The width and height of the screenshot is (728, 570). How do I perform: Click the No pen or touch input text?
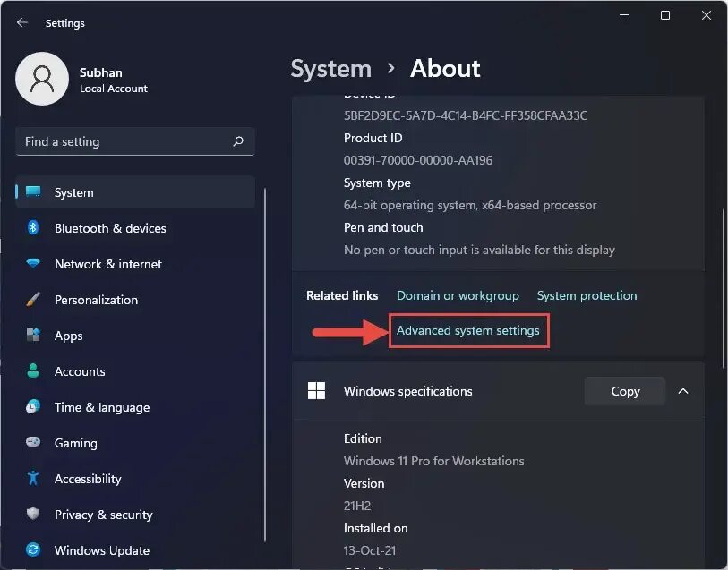click(x=479, y=250)
